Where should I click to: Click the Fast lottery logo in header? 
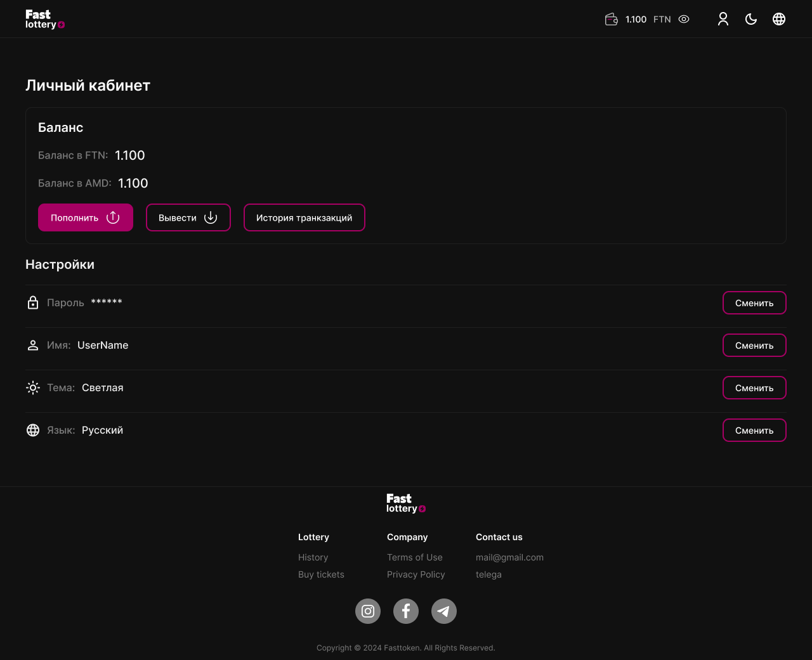[x=45, y=19]
